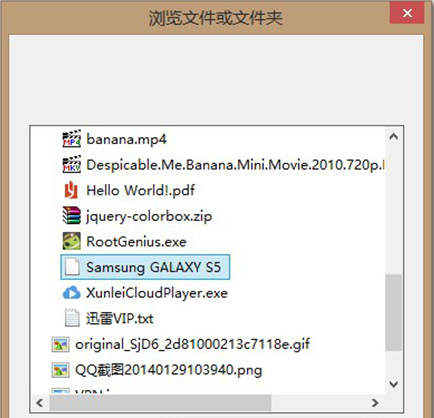The image size is (434, 418).
Task: Select the banana.mp4 file name
Action: click(x=126, y=139)
